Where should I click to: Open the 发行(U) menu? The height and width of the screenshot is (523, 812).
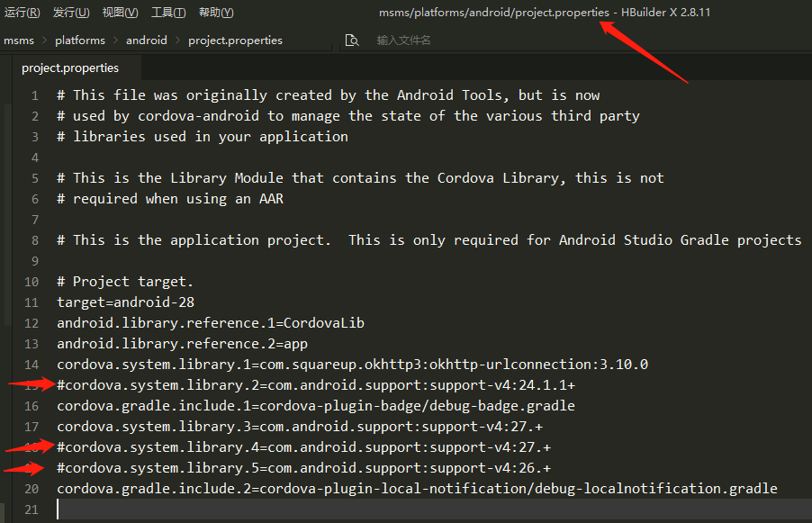pyautogui.click(x=71, y=12)
